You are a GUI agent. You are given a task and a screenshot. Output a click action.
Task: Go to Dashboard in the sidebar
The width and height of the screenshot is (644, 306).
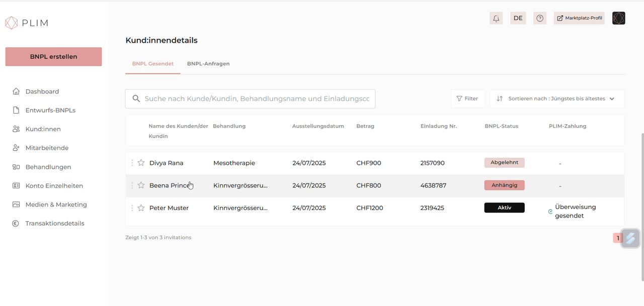(42, 91)
